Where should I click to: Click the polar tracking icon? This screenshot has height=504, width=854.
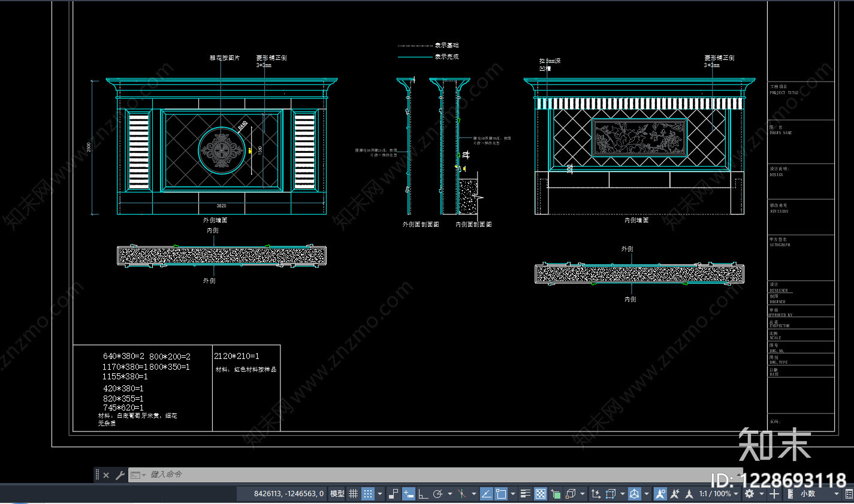438,494
